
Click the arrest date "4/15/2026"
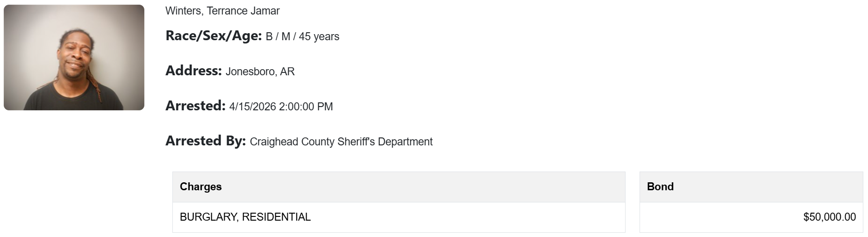click(253, 107)
